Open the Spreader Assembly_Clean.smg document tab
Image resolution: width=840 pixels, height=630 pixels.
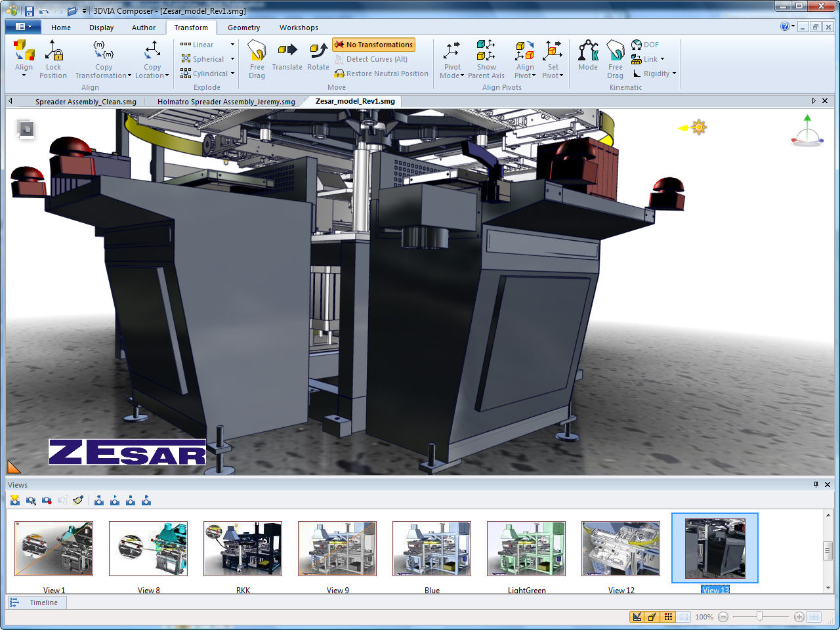click(x=86, y=102)
